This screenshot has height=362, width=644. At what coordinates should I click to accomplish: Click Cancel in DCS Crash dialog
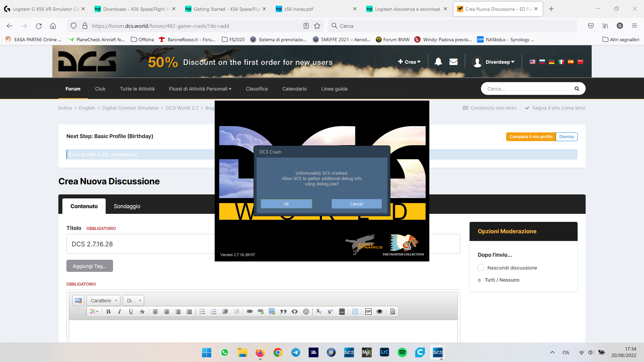click(x=357, y=204)
